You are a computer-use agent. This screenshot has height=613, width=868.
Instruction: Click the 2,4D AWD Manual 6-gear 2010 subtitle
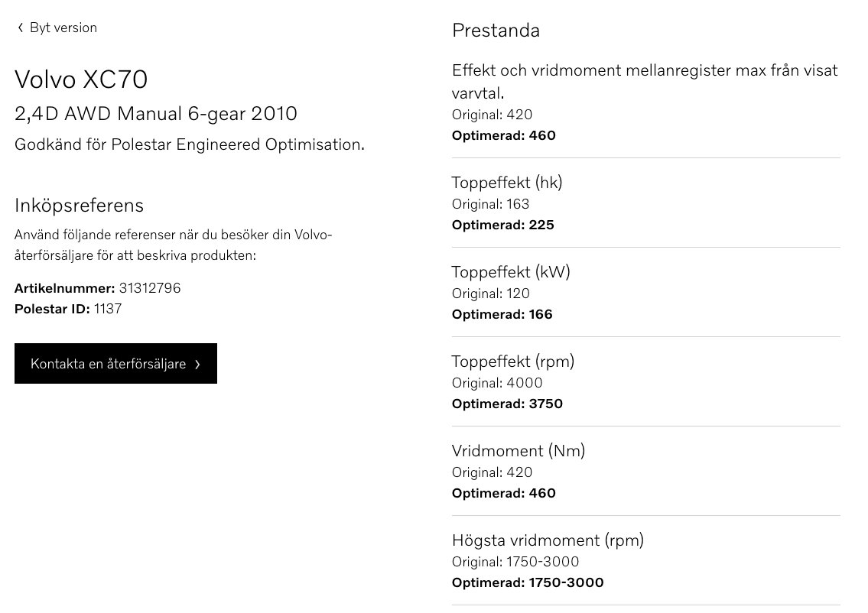[156, 113]
